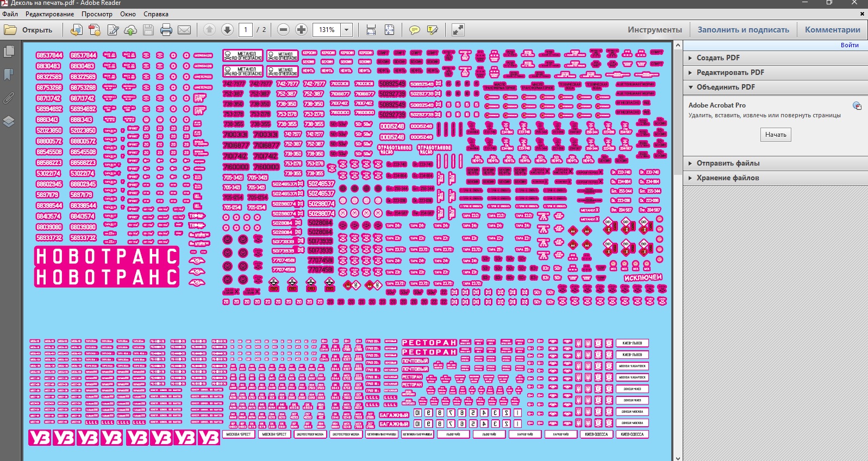Viewport: 868px width, 461px height.
Task: Switch to full screen read mode
Action: point(458,30)
